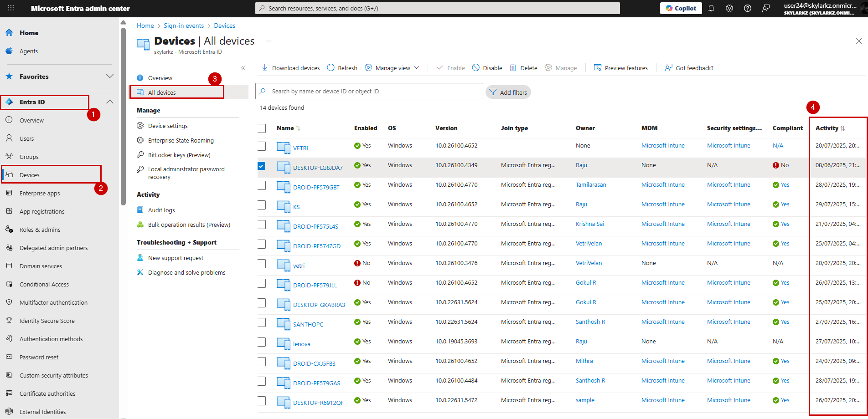Open the Copilot assistant
The image size is (868, 419).
pos(681,8)
